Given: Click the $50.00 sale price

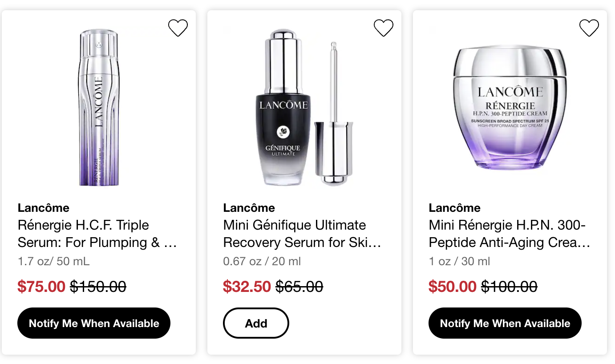Looking at the screenshot, I should click(x=453, y=287).
